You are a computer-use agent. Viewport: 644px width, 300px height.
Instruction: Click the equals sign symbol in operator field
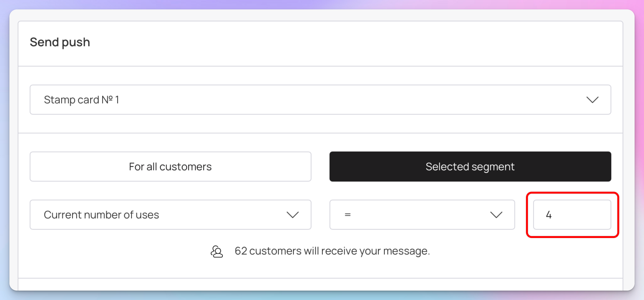coord(348,215)
